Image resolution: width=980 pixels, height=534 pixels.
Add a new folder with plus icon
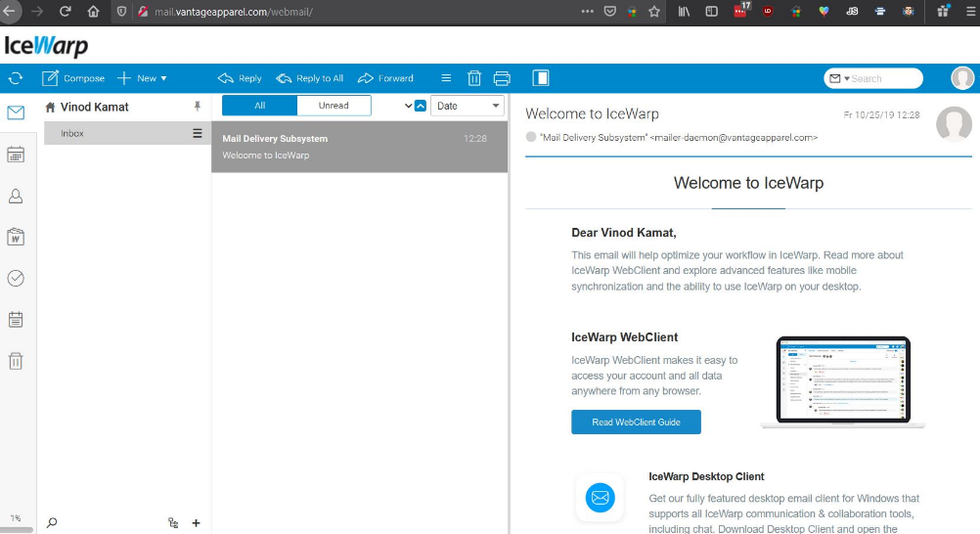pyautogui.click(x=197, y=522)
